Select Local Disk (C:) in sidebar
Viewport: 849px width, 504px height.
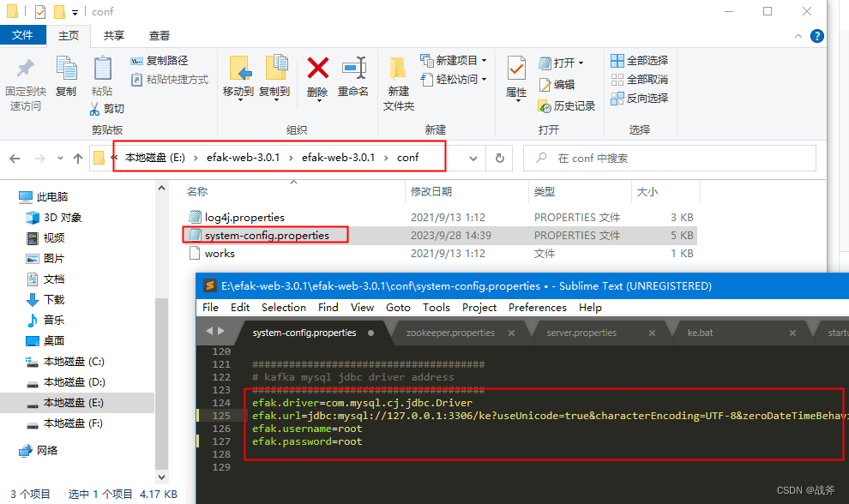click(x=65, y=362)
